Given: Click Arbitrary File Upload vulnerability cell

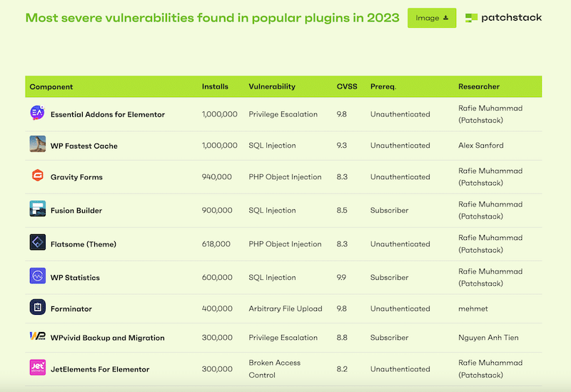Looking at the screenshot, I should coord(285,308).
